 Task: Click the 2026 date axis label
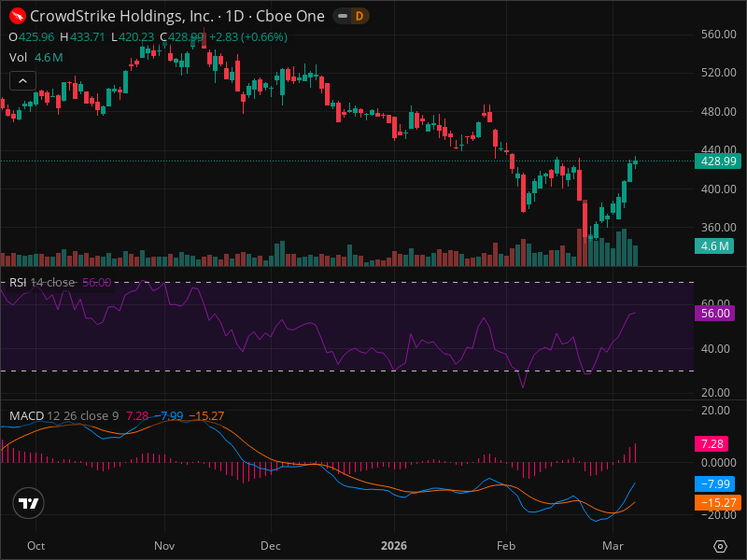click(394, 546)
